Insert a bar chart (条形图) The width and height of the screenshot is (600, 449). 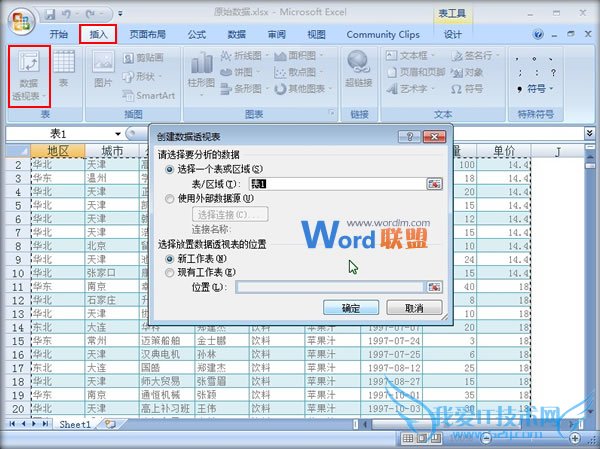click(x=242, y=89)
